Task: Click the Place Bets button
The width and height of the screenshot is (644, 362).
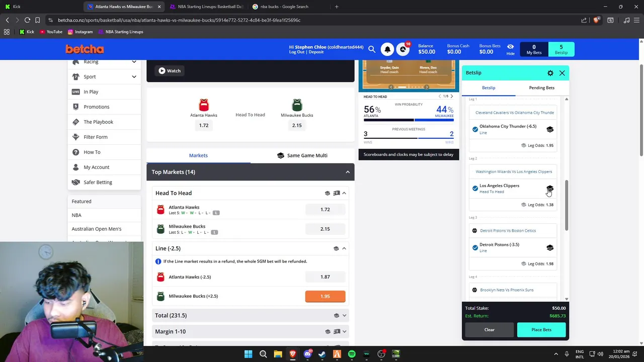Action: click(541, 330)
